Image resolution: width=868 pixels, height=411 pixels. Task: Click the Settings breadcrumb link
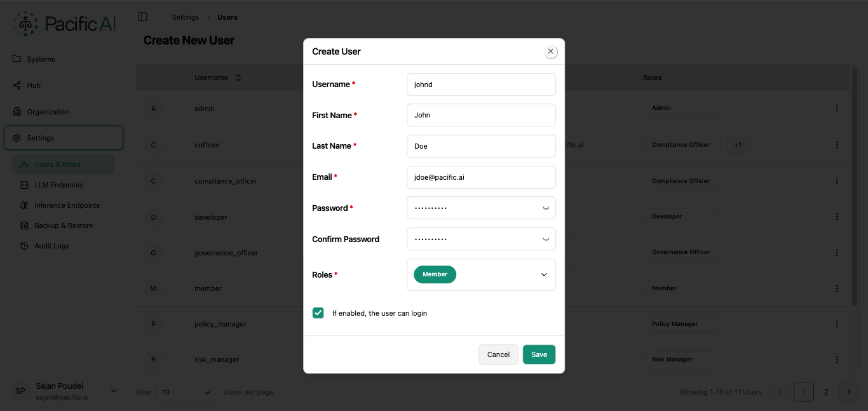click(184, 17)
